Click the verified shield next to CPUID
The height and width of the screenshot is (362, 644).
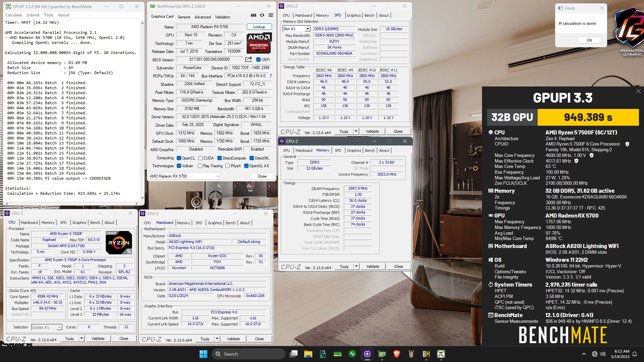[x=627, y=144]
